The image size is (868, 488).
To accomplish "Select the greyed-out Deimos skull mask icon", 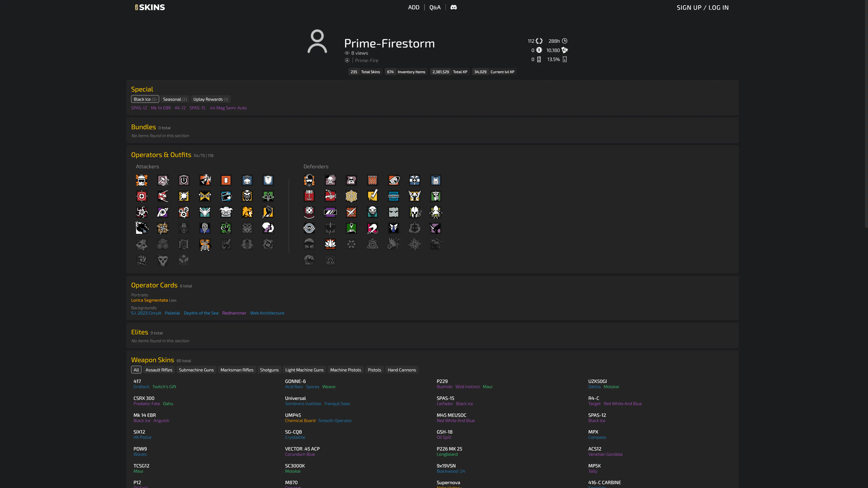I will pos(163,260).
